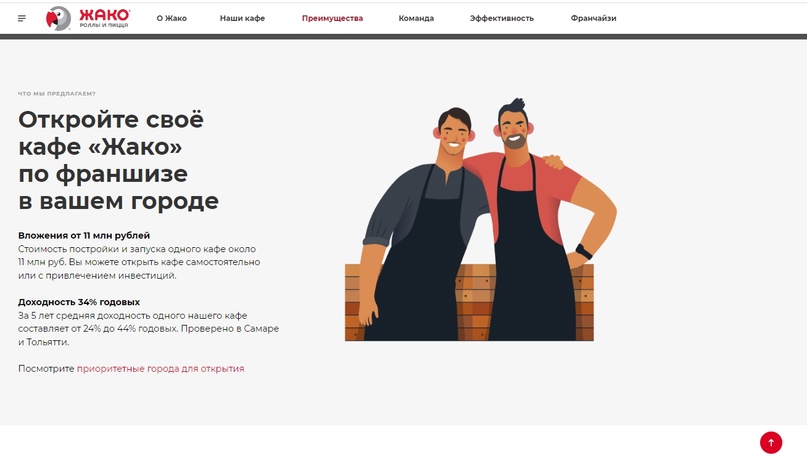807x471 pixels.
Task: Open the «Наши кафе» menu item
Action: [242, 18]
